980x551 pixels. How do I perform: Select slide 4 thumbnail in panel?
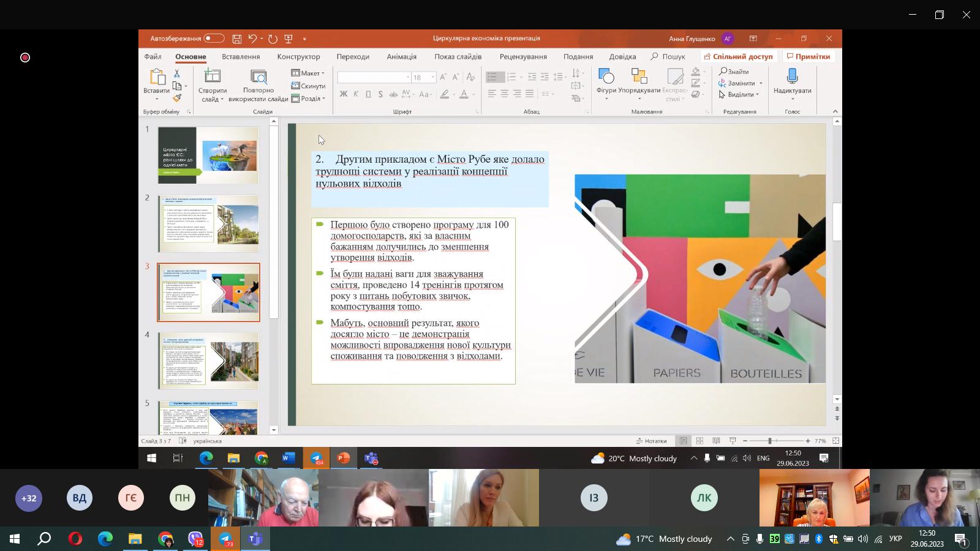[x=209, y=361]
